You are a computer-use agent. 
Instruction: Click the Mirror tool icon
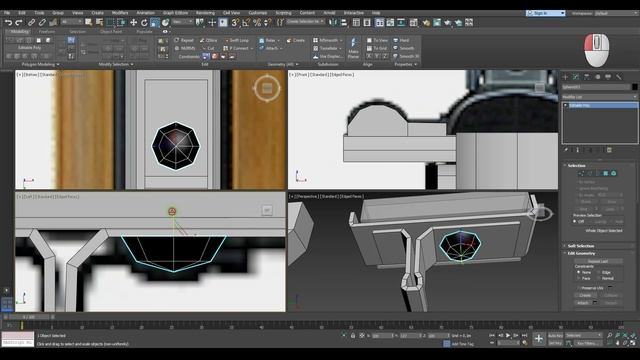click(x=333, y=23)
